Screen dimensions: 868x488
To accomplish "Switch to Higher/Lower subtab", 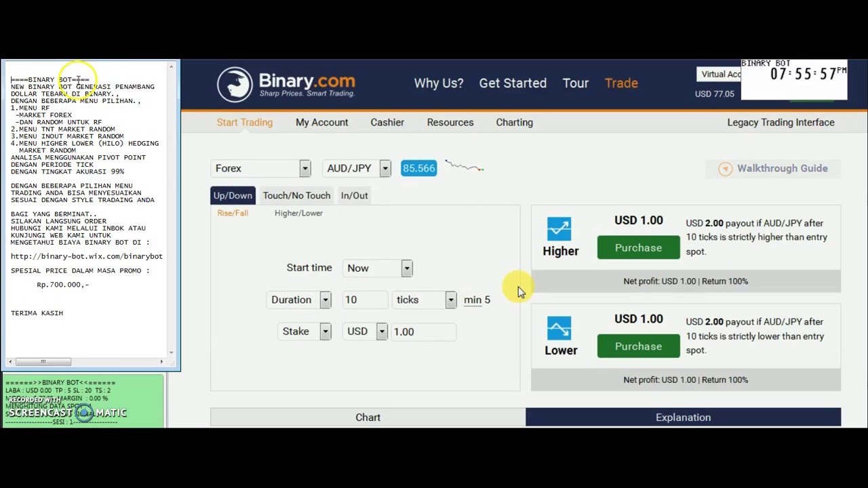I will point(298,213).
